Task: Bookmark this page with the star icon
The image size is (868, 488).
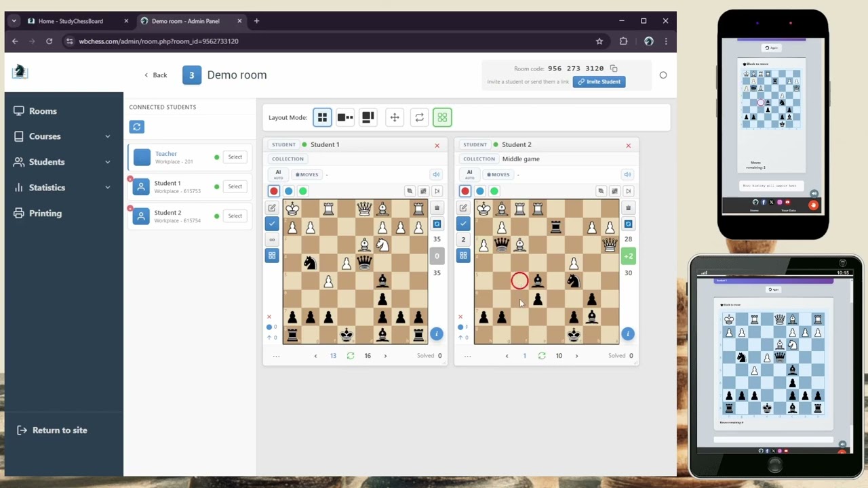Action: [x=599, y=41]
